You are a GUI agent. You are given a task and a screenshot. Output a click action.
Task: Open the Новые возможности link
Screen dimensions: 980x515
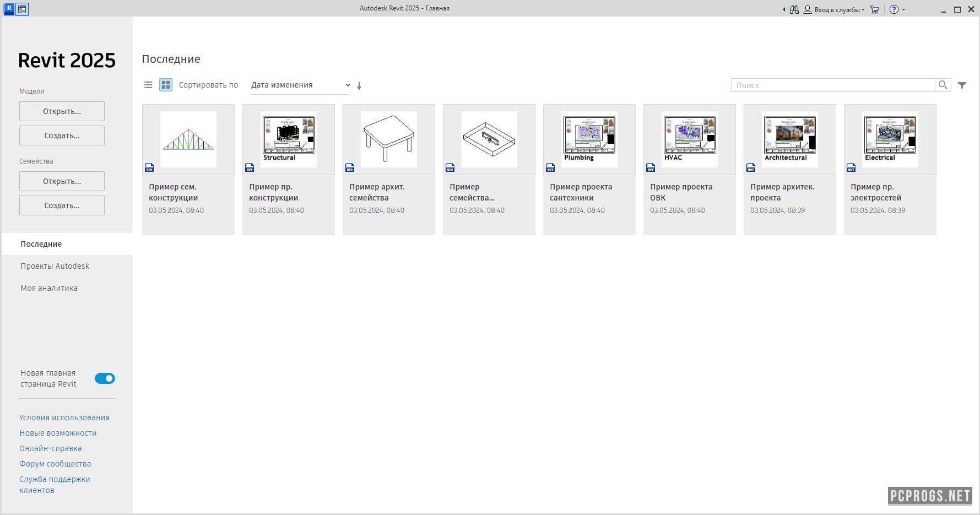[58, 433]
